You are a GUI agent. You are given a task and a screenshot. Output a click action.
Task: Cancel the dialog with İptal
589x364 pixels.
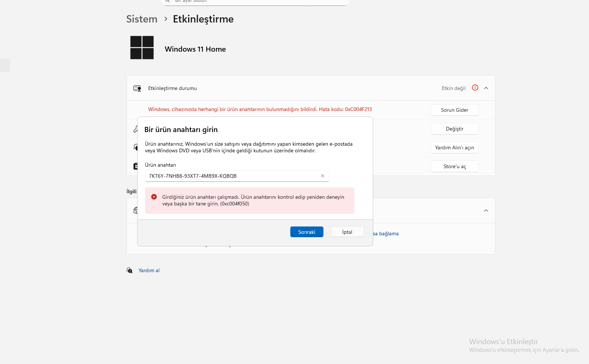tap(347, 232)
